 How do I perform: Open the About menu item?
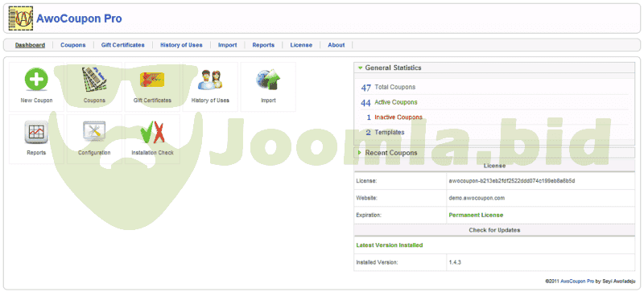(x=336, y=45)
